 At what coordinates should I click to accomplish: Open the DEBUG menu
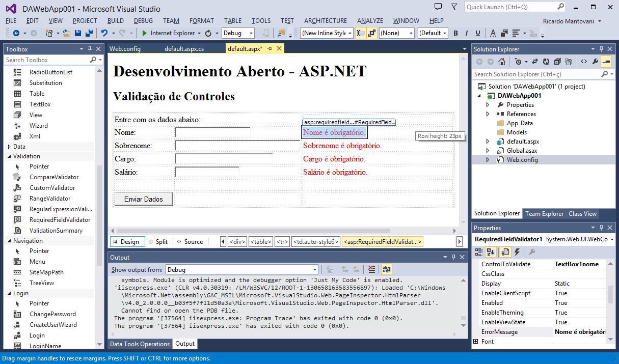point(143,21)
